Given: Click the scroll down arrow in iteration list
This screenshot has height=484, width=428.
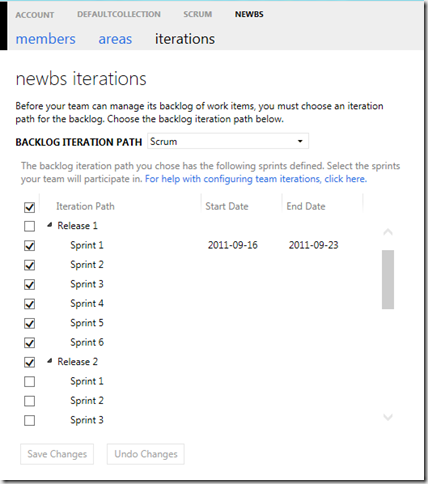Looking at the screenshot, I should point(388,417).
